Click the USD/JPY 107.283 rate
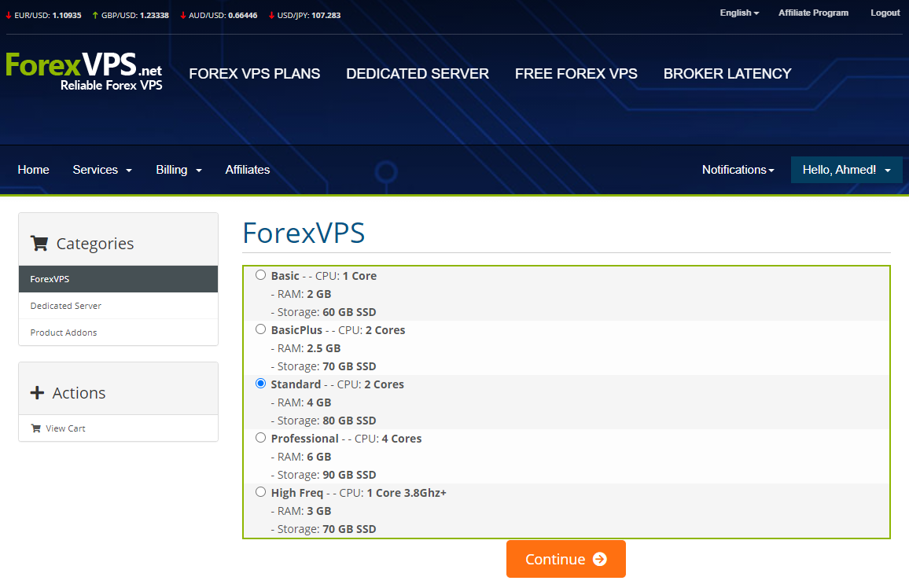909x588 pixels. pyautogui.click(x=308, y=16)
